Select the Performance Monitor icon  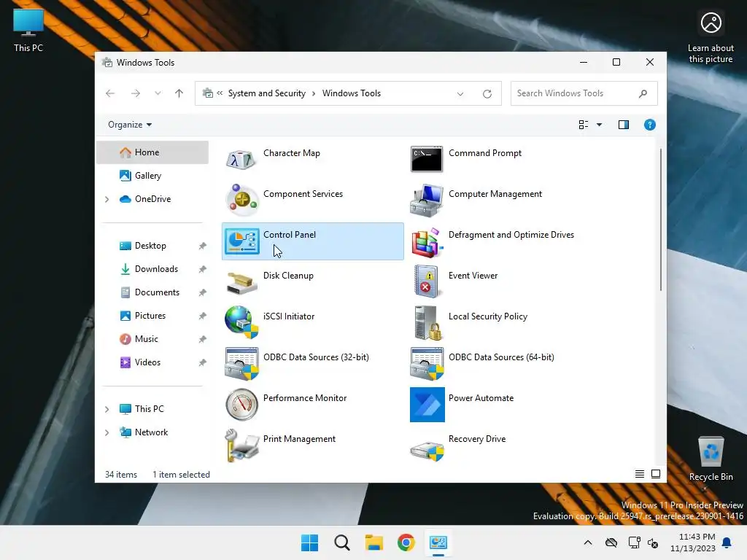click(x=241, y=405)
